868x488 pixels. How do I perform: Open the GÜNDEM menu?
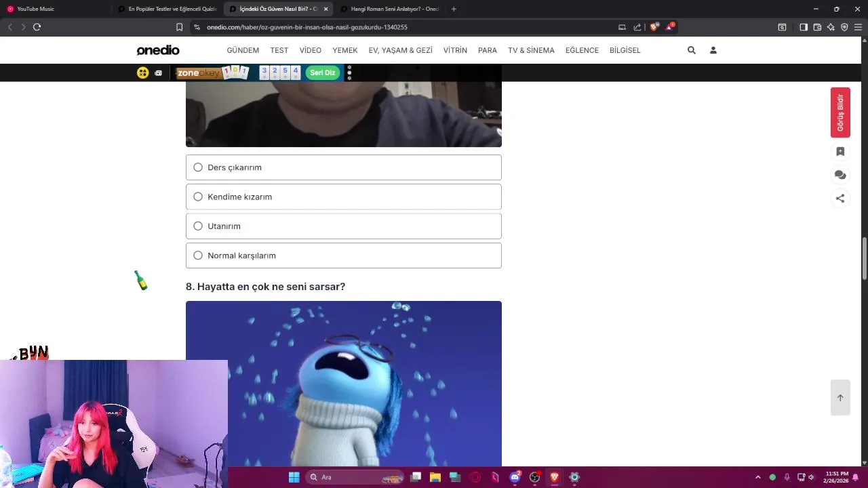point(243,50)
